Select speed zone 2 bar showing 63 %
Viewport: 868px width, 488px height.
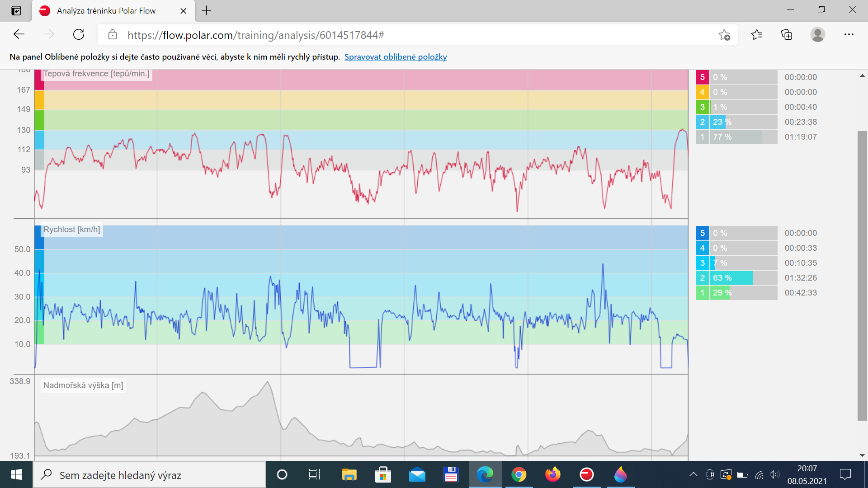(736, 278)
